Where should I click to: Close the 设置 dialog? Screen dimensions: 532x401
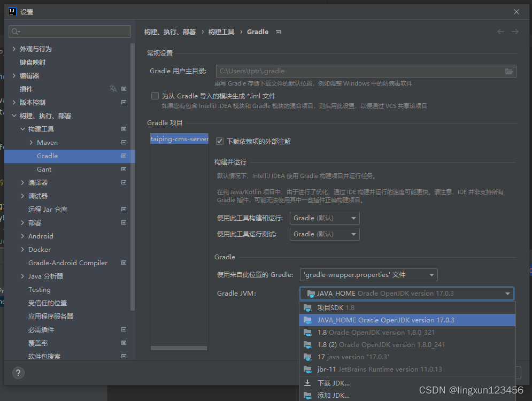click(516, 12)
